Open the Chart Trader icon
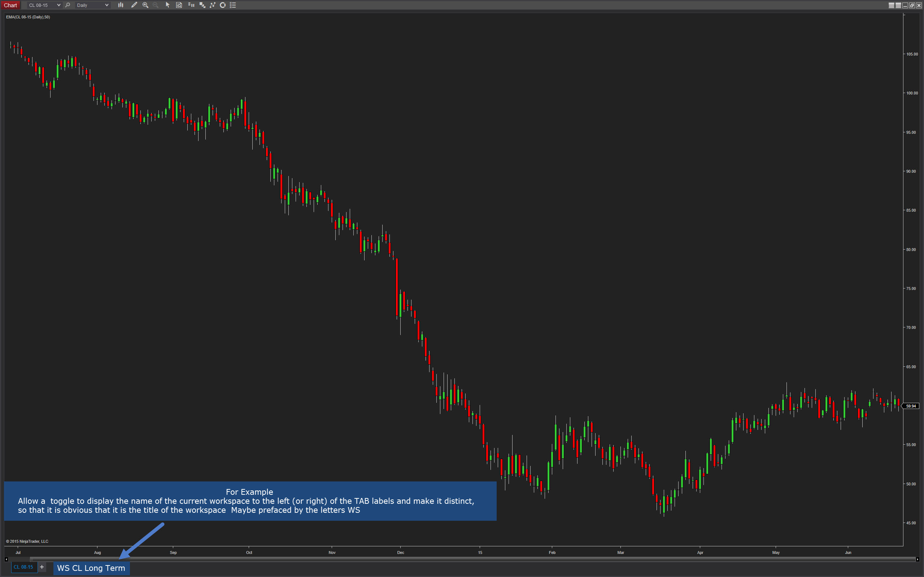 click(191, 5)
